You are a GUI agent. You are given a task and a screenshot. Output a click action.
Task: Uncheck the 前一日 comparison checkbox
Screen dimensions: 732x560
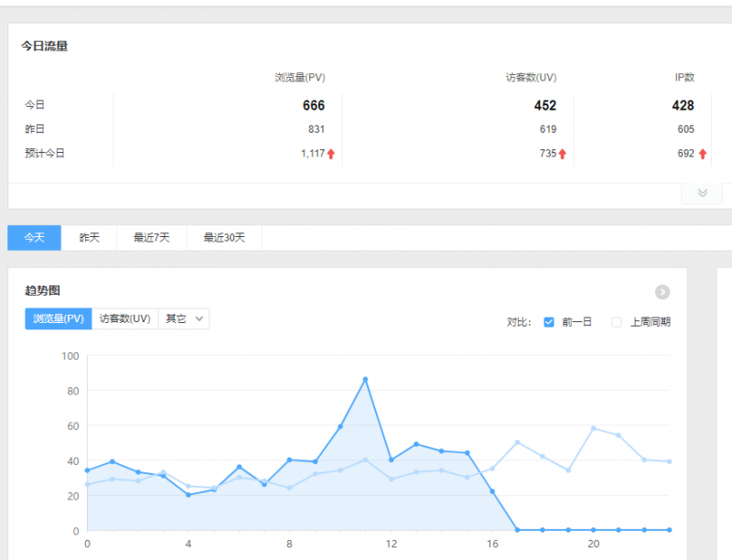click(x=549, y=322)
